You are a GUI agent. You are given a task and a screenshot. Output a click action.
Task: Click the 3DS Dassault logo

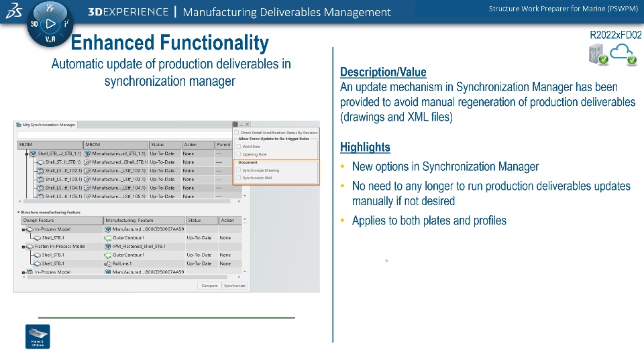(x=13, y=11)
